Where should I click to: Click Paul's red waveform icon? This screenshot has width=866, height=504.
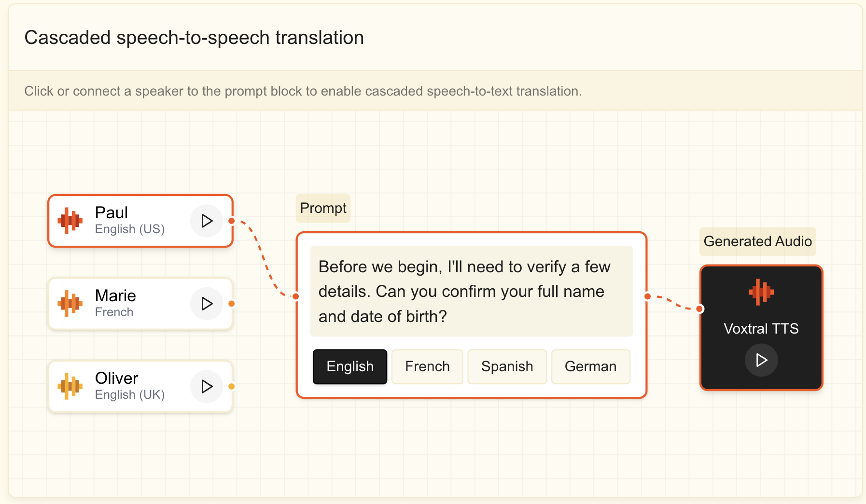(70, 221)
